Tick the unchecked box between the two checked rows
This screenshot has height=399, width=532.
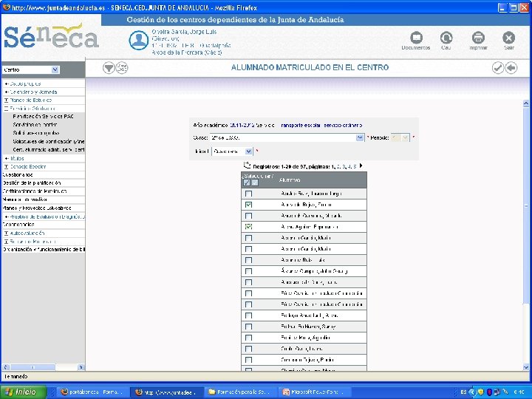pyautogui.click(x=249, y=216)
